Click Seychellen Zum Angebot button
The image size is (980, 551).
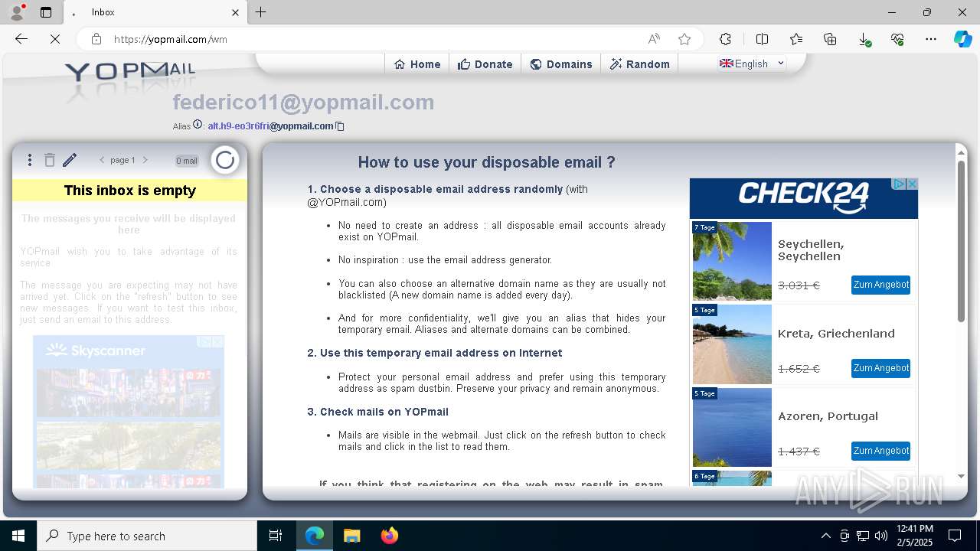(880, 285)
